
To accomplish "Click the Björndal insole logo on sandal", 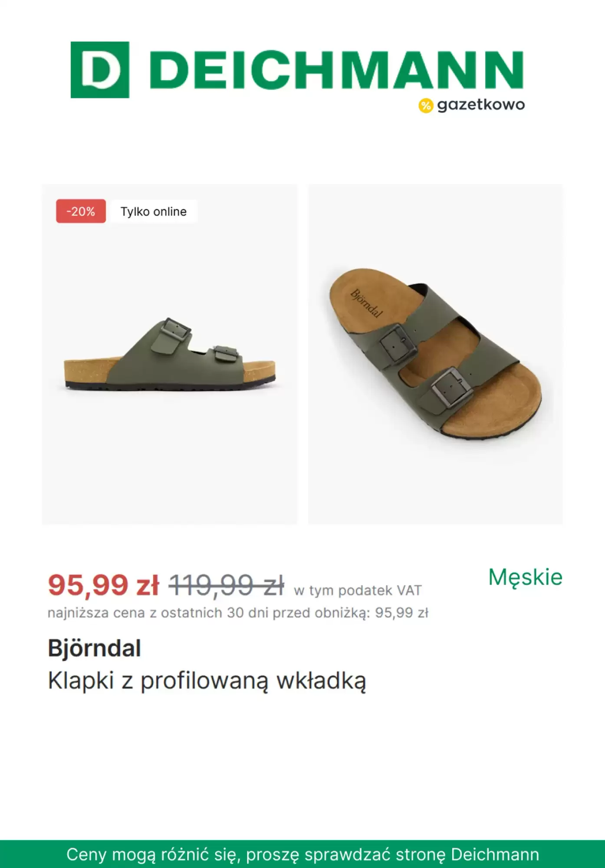I will (x=366, y=303).
